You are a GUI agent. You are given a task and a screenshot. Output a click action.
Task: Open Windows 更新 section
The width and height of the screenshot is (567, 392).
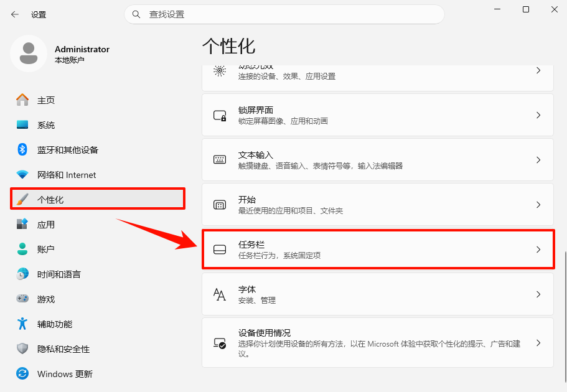click(98, 373)
